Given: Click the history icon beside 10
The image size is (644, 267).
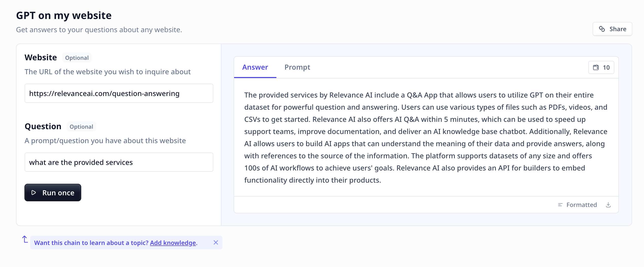Looking at the screenshot, I should point(596,67).
